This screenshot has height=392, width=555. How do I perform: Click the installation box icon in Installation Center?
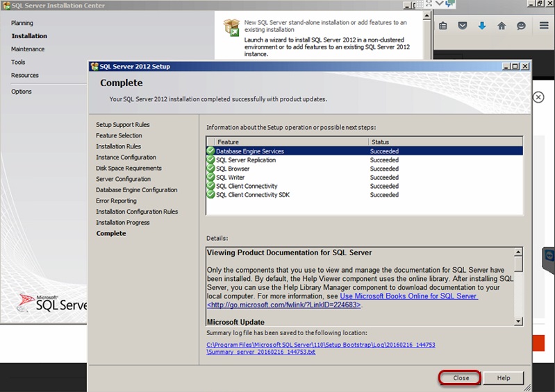point(231,27)
